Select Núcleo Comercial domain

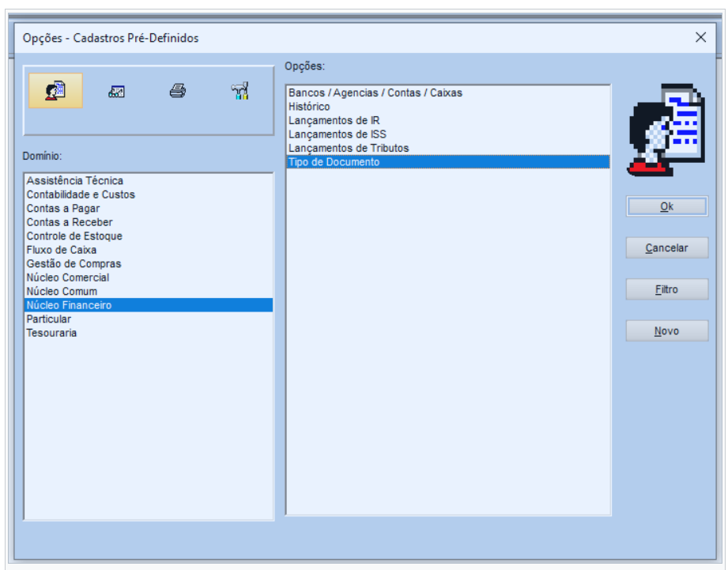pyautogui.click(x=148, y=277)
